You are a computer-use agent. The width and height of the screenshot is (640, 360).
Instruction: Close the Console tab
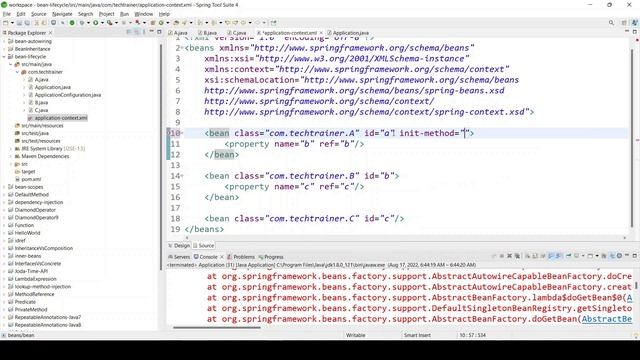pyautogui.click(x=222, y=257)
